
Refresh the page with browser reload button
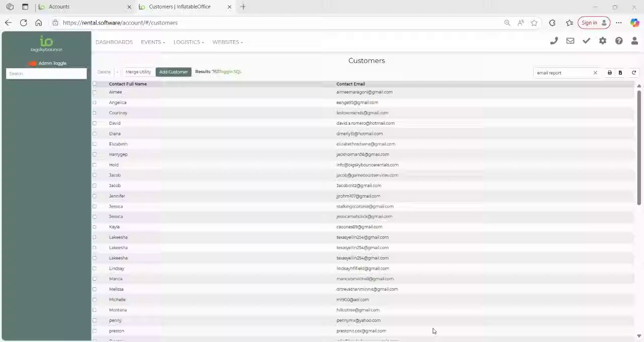pos(23,23)
